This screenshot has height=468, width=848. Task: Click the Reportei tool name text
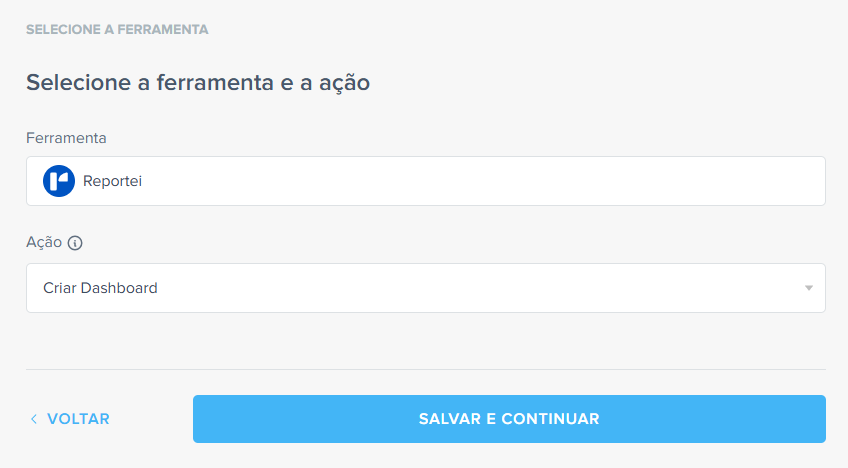tap(112, 181)
